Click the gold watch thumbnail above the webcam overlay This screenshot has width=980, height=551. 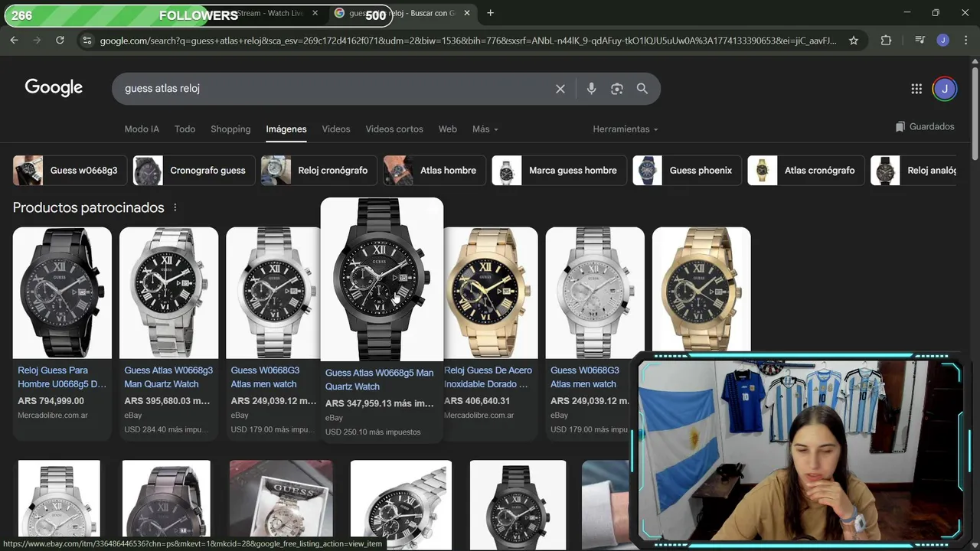pyautogui.click(x=701, y=289)
